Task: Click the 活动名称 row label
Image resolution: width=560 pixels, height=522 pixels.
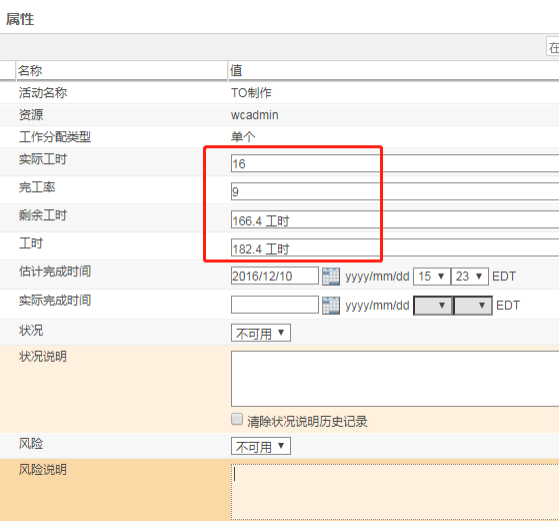Action: pos(43,93)
